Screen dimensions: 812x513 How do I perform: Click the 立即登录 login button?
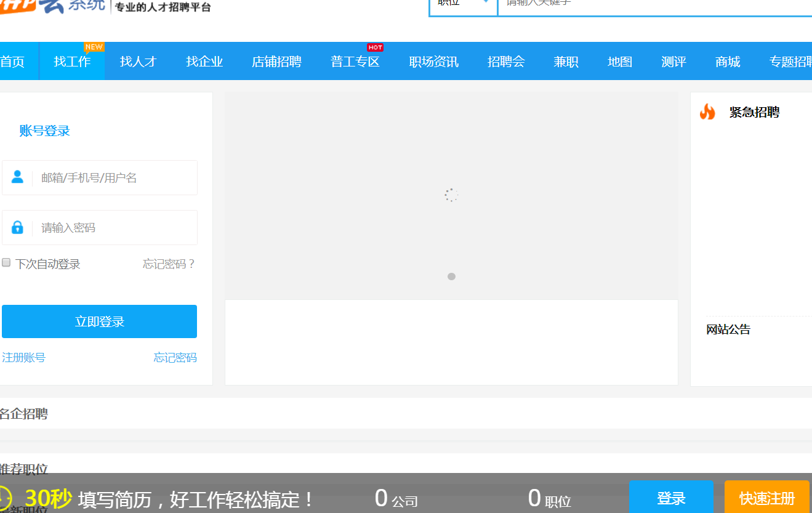click(x=99, y=321)
